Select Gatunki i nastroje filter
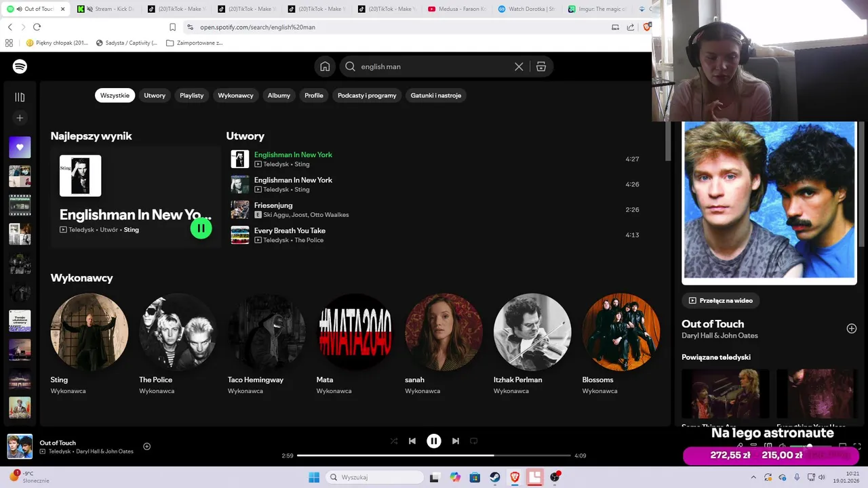 coord(436,96)
